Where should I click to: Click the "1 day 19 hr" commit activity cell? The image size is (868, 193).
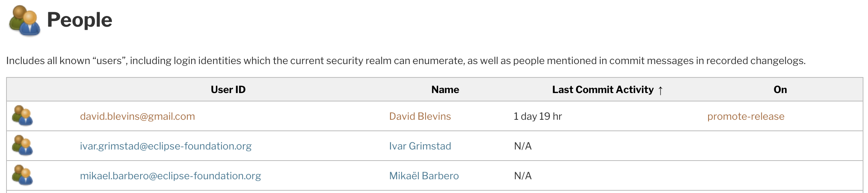point(538,116)
